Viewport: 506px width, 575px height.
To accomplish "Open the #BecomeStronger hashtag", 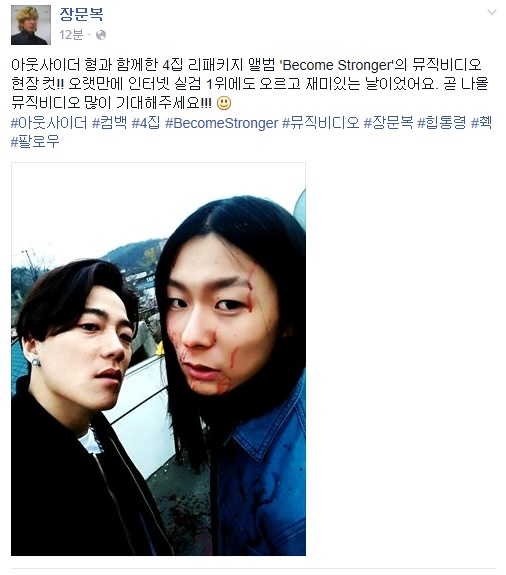I will click(x=221, y=123).
